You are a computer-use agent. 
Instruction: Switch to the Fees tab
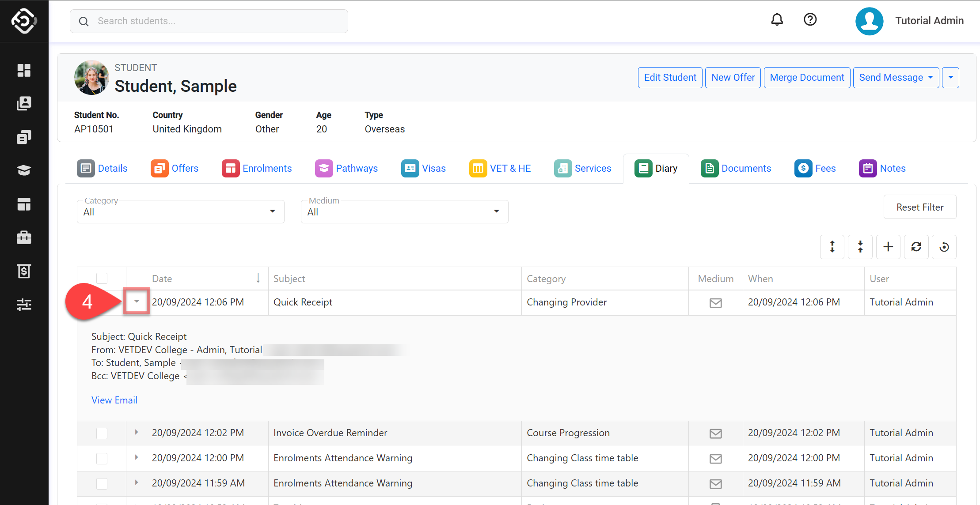pyautogui.click(x=815, y=168)
